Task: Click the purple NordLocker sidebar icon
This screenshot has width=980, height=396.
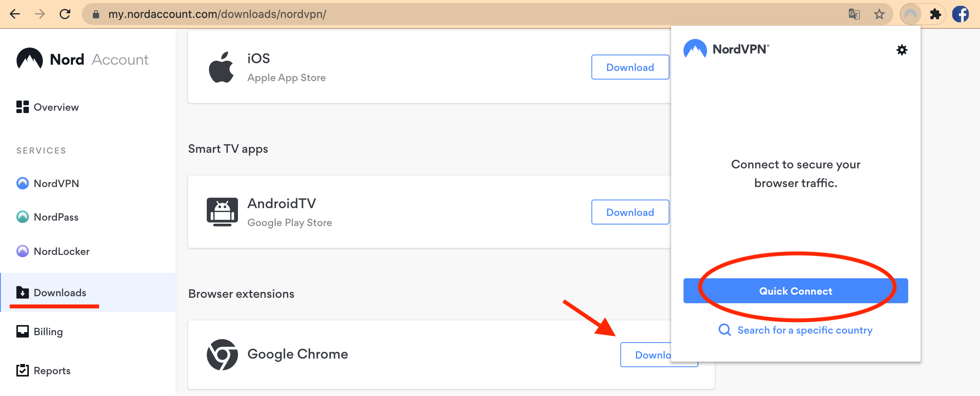Action: [x=23, y=251]
